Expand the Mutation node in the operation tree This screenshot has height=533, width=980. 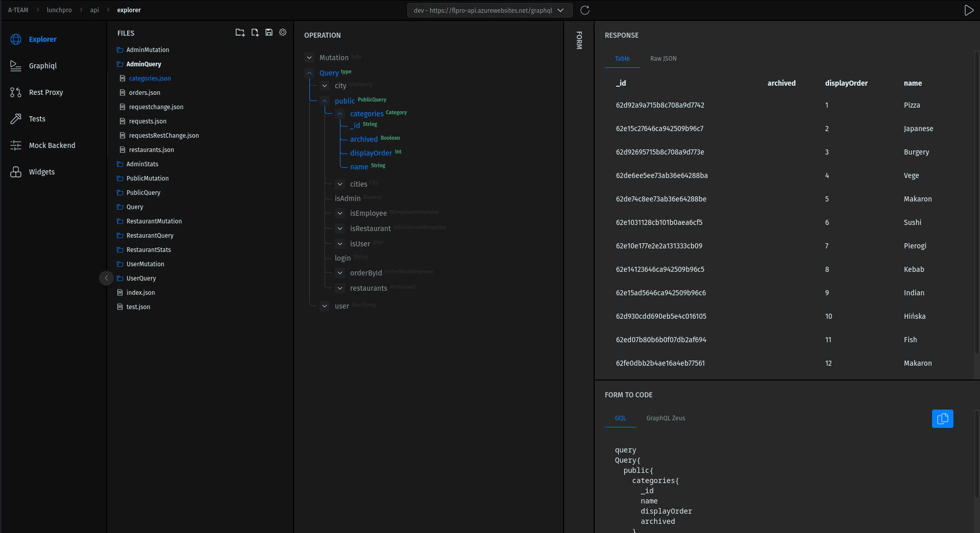[x=309, y=58]
